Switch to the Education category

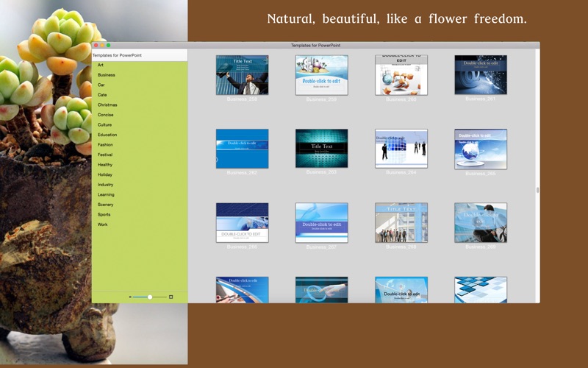pyautogui.click(x=107, y=135)
